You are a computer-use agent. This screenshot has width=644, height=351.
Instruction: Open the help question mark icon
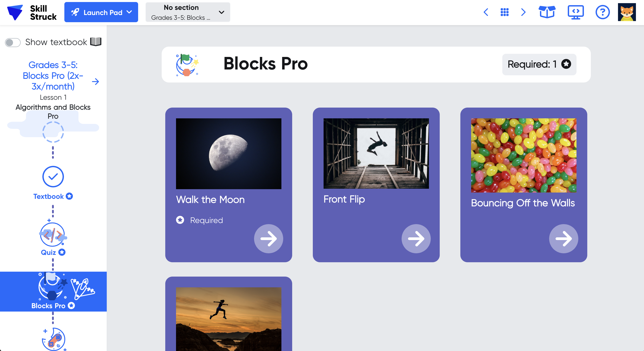click(603, 12)
